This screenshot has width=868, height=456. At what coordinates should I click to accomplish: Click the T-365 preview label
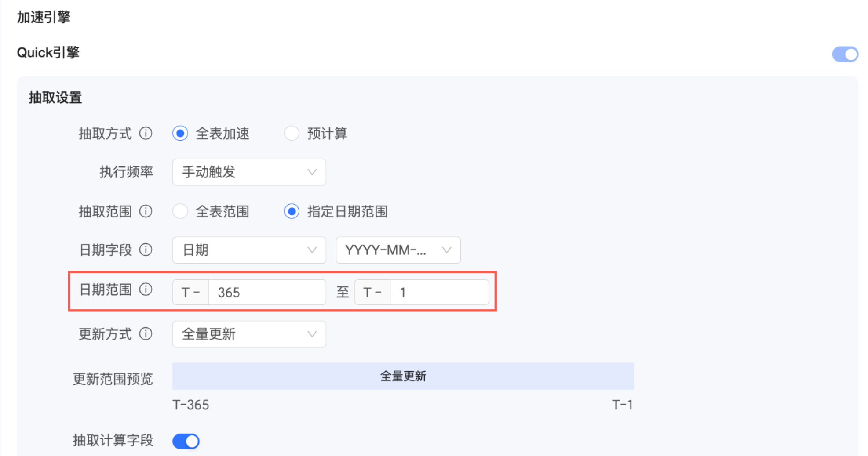[x=191, y=405]
